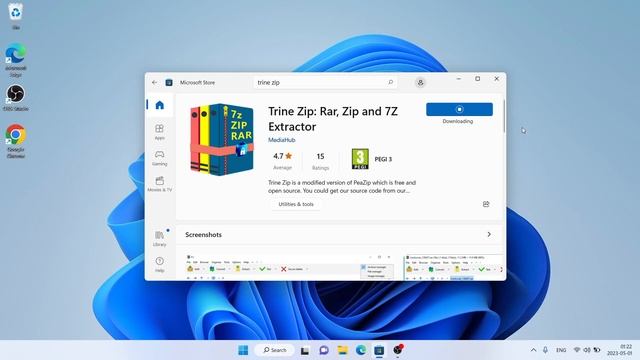Open File Explorer from the taskbar
Viewport: 640px width, 360px height.
(342, 350)
